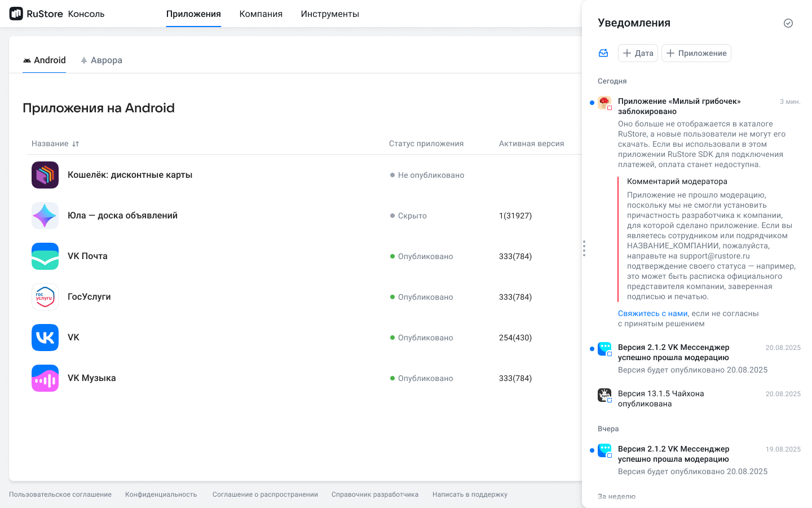Add the Дата filter

(x=638, y=53)
